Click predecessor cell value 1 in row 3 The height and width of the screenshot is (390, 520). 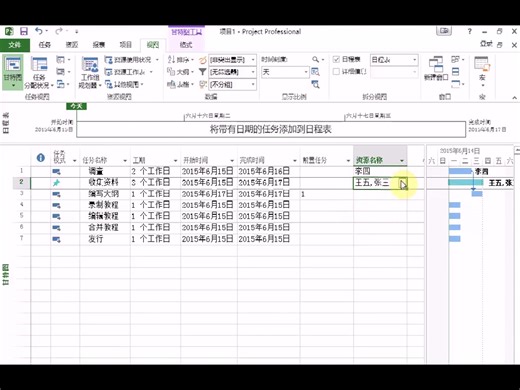click(x=326, y=194)
